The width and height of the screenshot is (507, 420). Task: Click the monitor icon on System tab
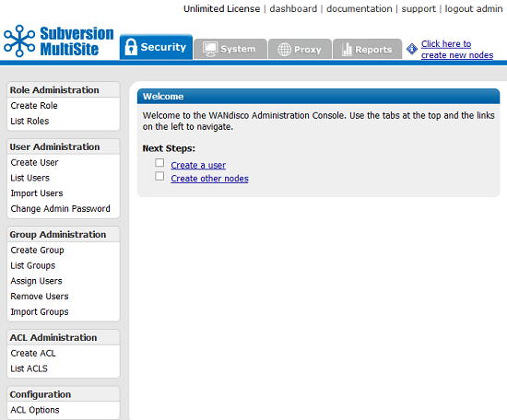click(210, 50)
